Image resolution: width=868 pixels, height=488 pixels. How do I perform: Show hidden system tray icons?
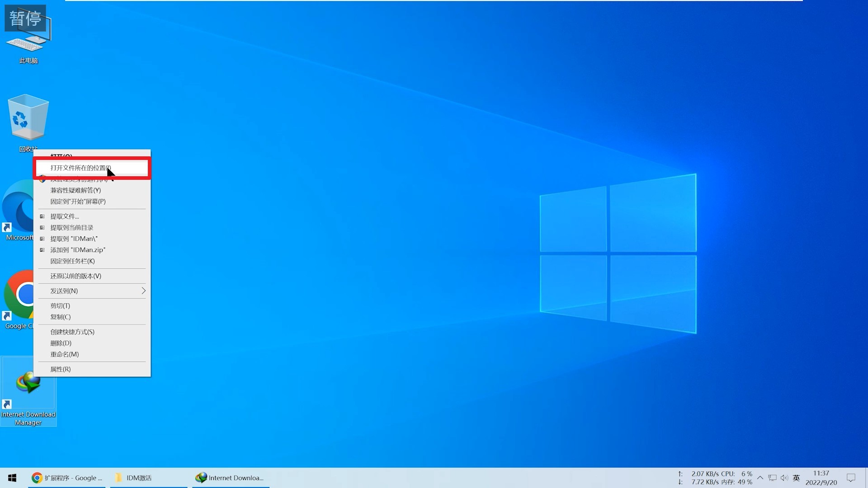(x=760, y=478)
